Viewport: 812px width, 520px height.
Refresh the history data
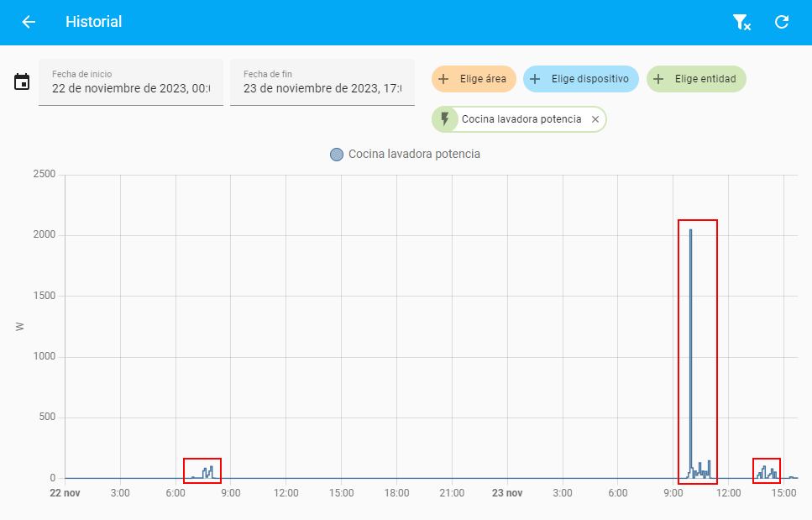782,22
